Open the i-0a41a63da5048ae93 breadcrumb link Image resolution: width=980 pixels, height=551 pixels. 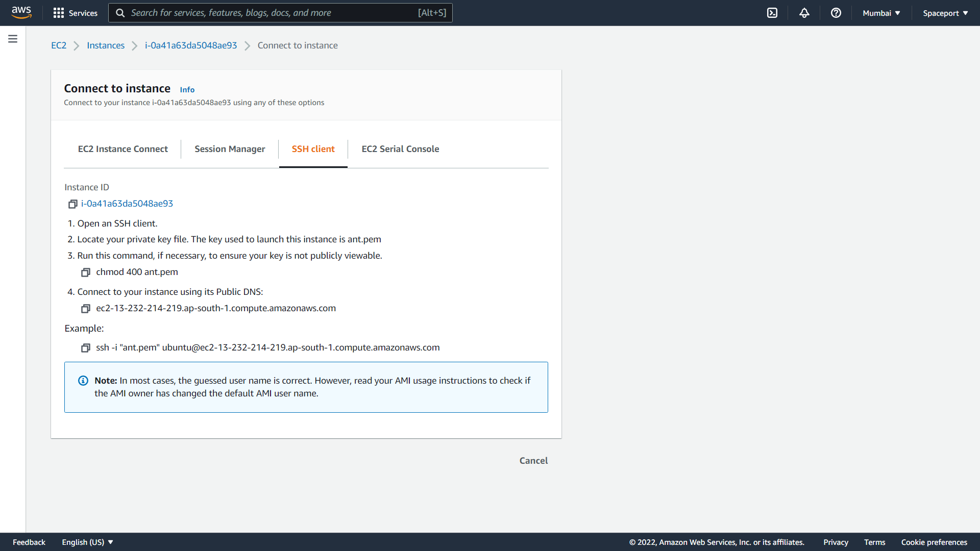click(191, 45)
